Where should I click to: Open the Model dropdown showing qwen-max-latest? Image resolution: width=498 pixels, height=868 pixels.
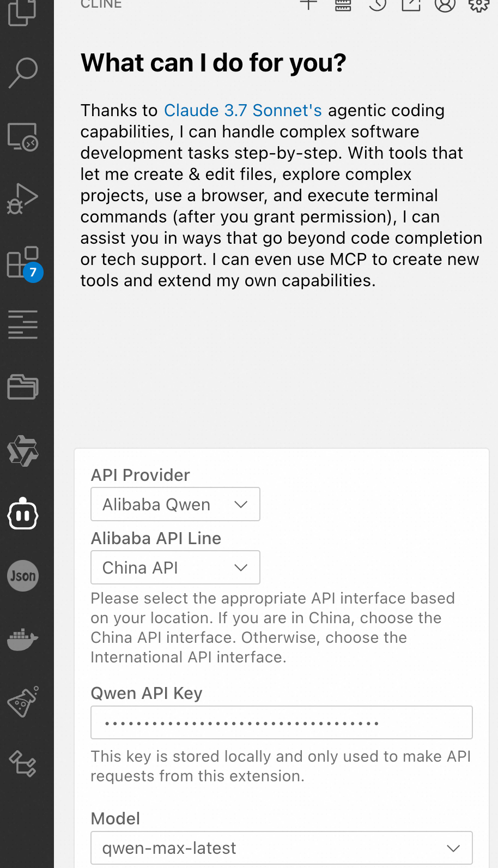click(x=281, y=848)
